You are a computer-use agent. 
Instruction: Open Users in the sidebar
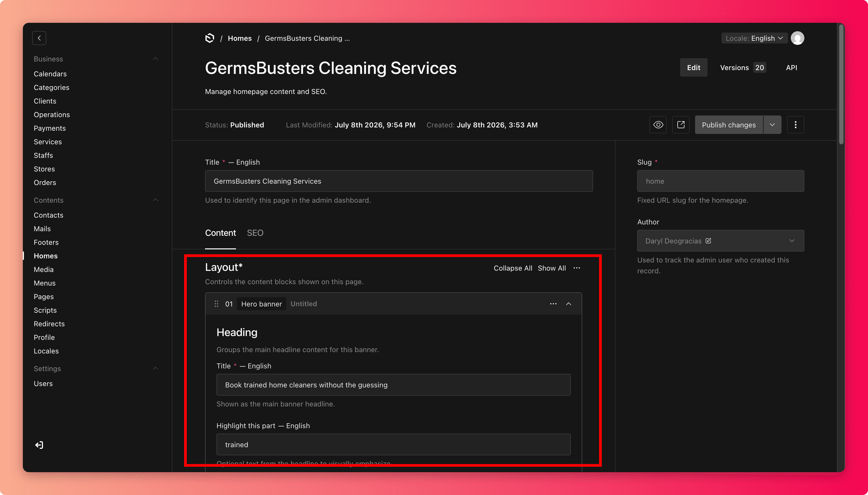(x=43, y=384)
